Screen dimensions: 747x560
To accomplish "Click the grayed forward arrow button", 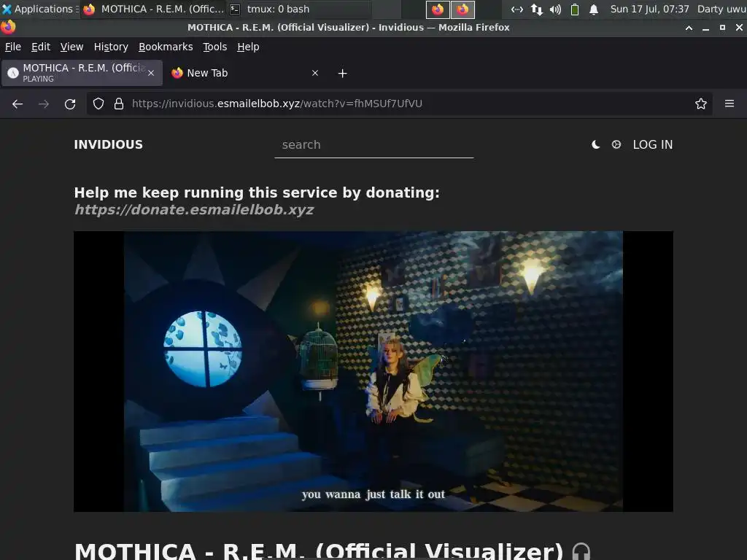I will coord(44,104).
